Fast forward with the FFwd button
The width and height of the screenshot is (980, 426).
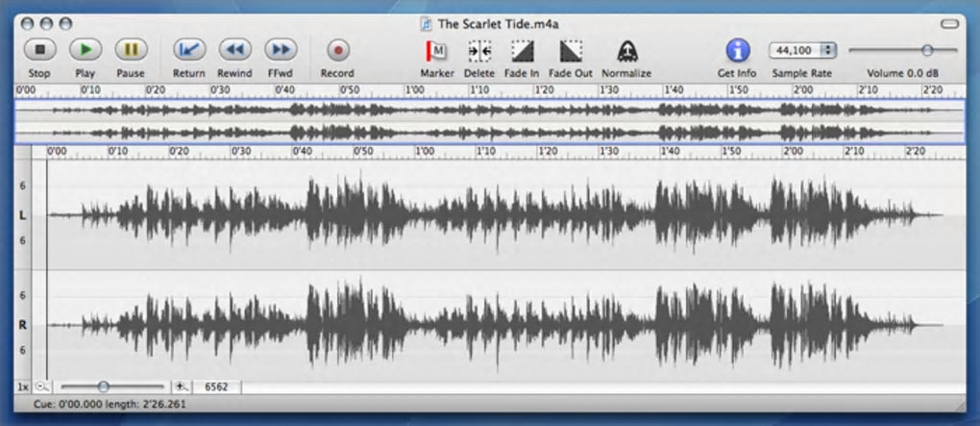tap(280, 50)
